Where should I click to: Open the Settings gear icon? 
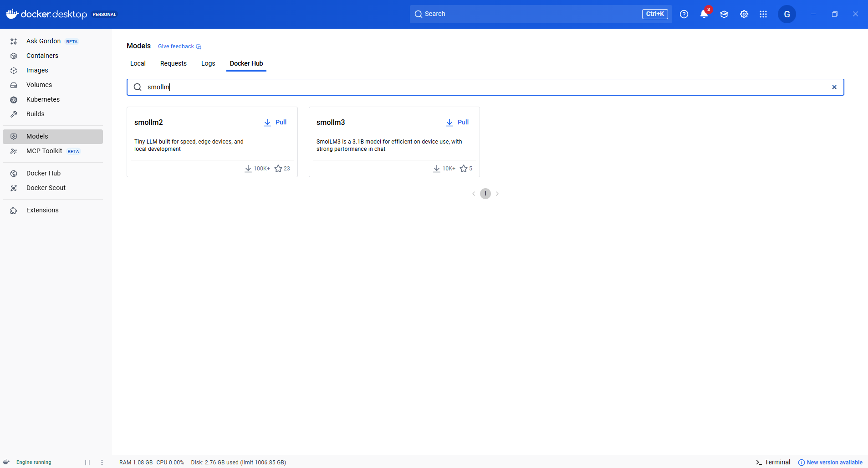tap(744, 14)
